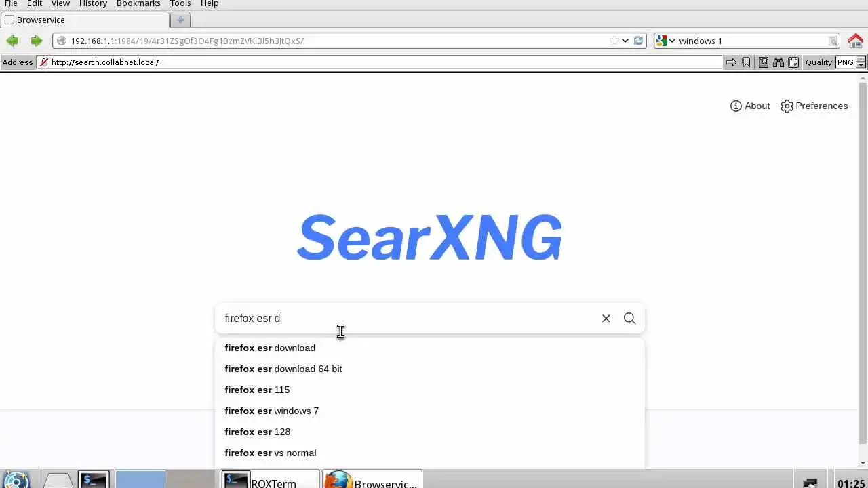Go back with the green back arrow
This screenshot has height=488, width=868.
click(12, 41)
